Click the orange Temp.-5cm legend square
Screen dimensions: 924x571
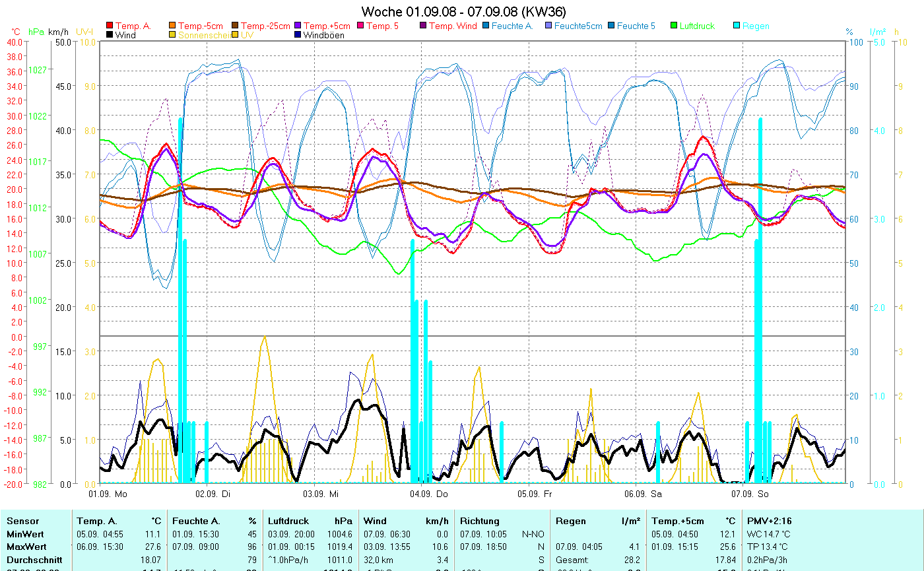(x=173, y=26)
